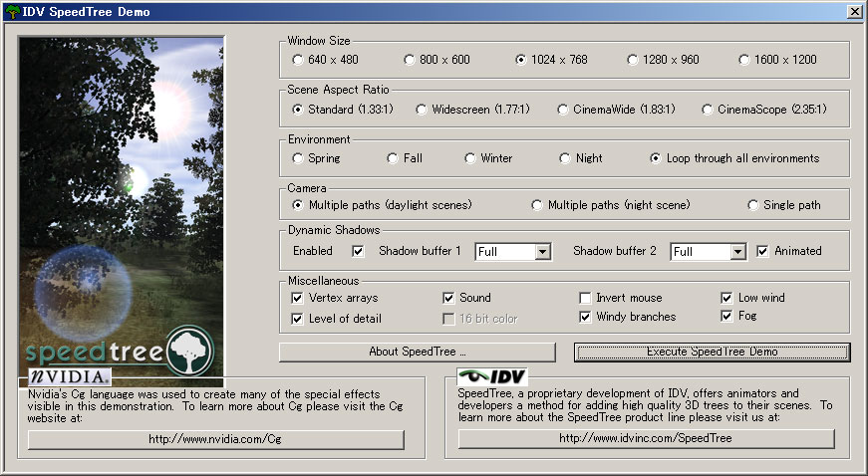Visit the idvinc.com/SpeedTree link
This screenshot has width=868, height=476.
coord(646,439)
